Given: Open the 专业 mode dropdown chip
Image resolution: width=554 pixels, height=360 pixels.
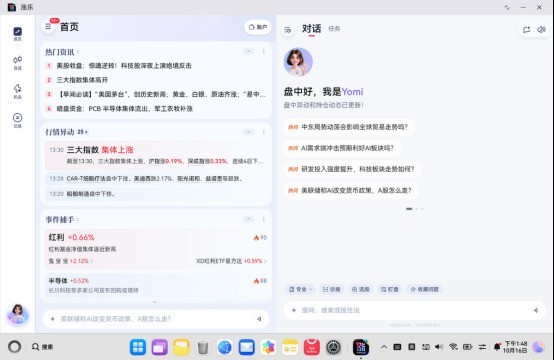Looking at the screenshot, I should click(301, 289).
